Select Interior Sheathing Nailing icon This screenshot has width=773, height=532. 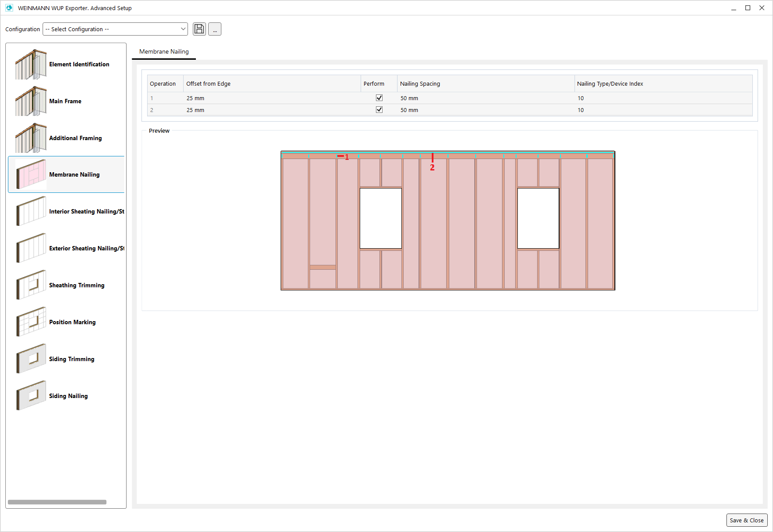point(31,212)
